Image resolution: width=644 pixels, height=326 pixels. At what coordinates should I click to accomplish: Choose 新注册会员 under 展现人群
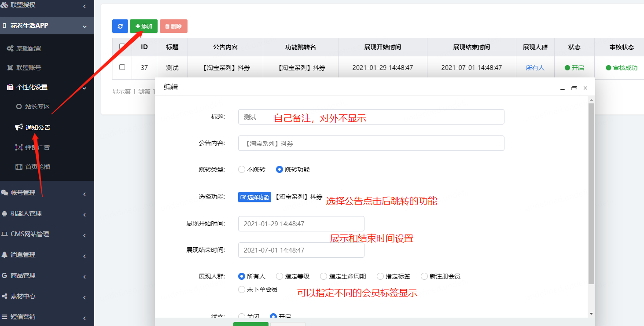coord(423,276)
